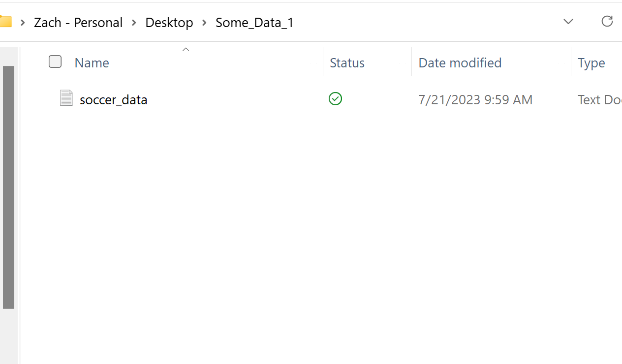The width and height of the screenshot is (622, 364).
Task: Select the Some_Data_1 breadcrumb
Action: point(254,23)
